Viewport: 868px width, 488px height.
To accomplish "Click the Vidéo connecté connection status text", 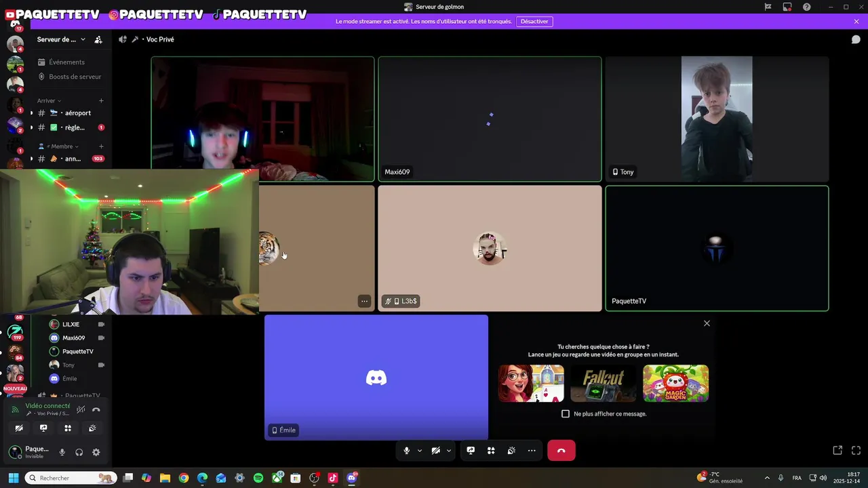I will pos(47,405).
